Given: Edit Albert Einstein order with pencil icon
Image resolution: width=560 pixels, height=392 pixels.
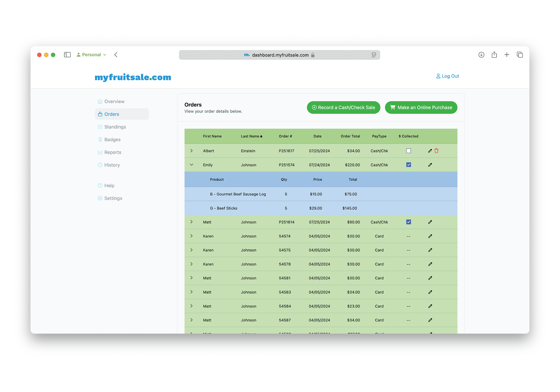Looking at the screenshot, I should (430, 151).
